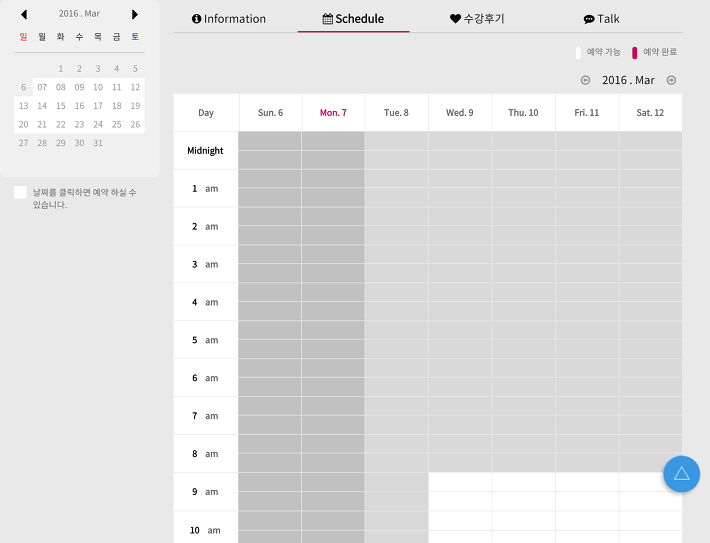
Task: Click the previous week arrow beside 2016 . Mar
Action: pos(585,80)
